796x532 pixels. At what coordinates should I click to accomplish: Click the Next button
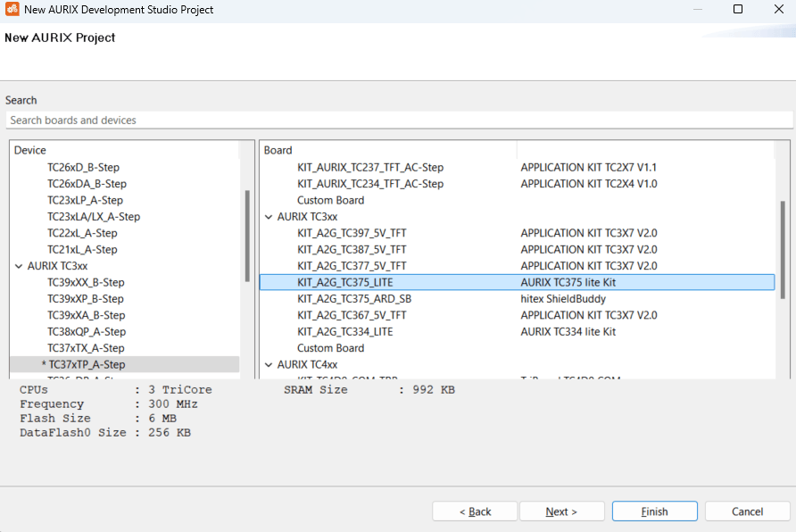[561, 511]
